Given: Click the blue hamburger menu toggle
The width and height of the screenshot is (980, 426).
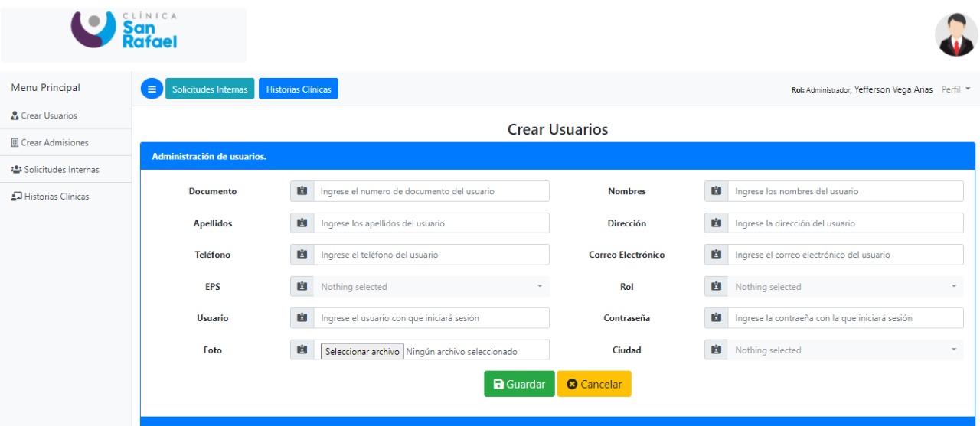Looking at the screenshot, I should [152, 89].
